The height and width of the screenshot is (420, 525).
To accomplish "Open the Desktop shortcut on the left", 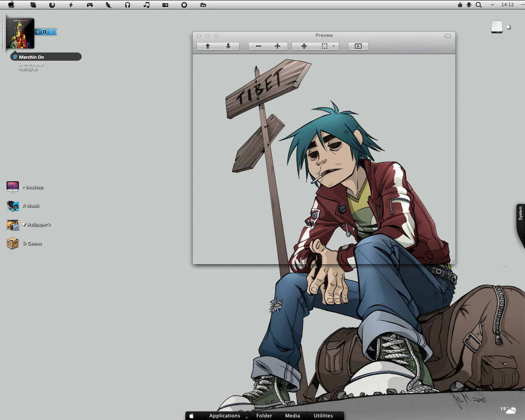I will 25,187.
